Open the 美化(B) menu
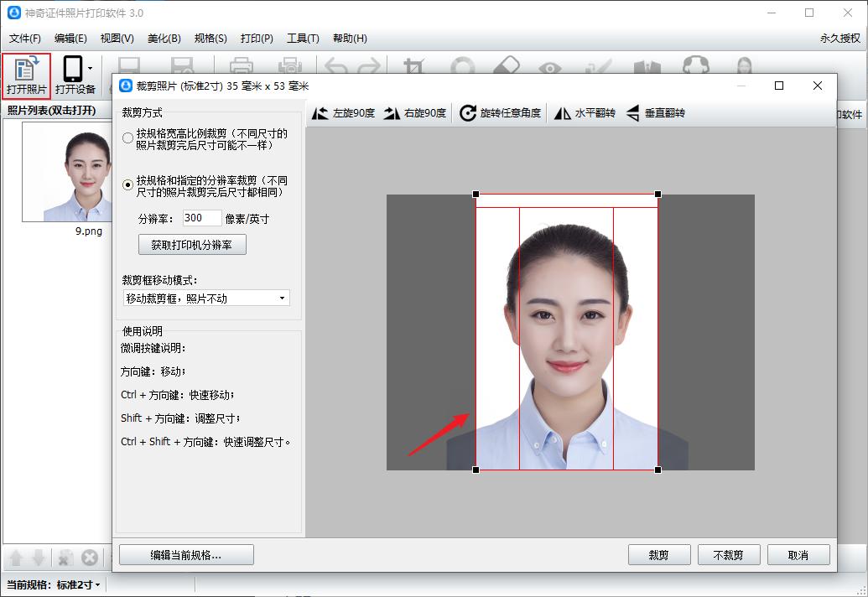This screenshot has height=597, width=868. (x=164, y=38)
